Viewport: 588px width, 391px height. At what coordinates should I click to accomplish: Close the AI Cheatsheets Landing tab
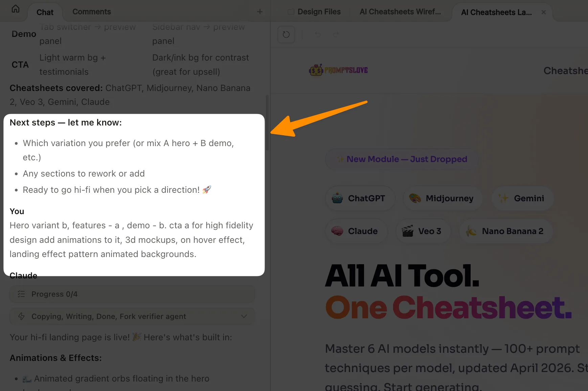pyautogui.click(x=544, y=12)
